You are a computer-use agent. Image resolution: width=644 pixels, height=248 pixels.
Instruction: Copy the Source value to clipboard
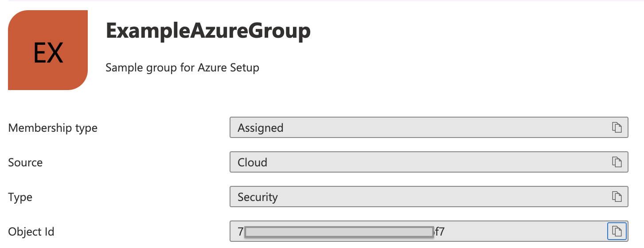coord(617,162)
